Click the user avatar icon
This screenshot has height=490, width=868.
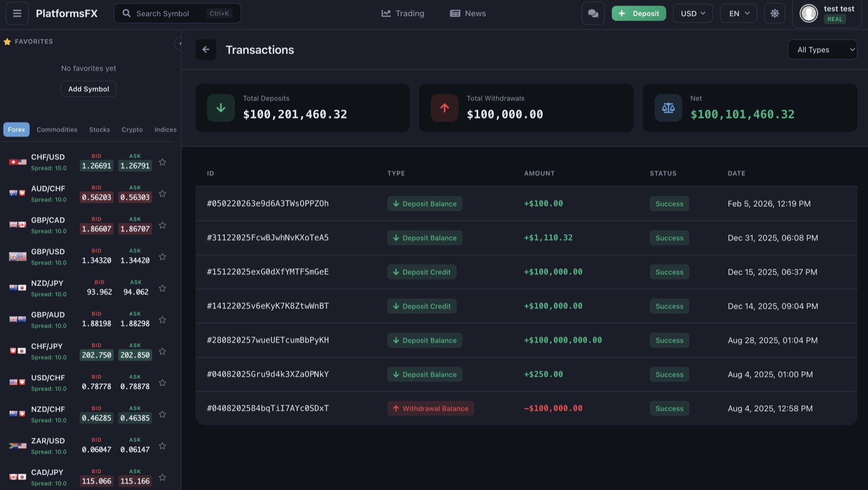[x=808, y=13]
